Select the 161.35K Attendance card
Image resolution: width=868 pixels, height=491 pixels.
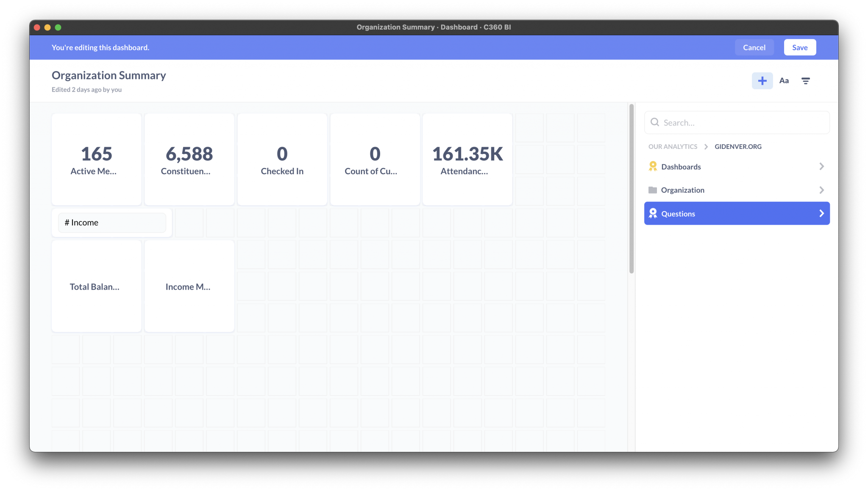[467, 159]
